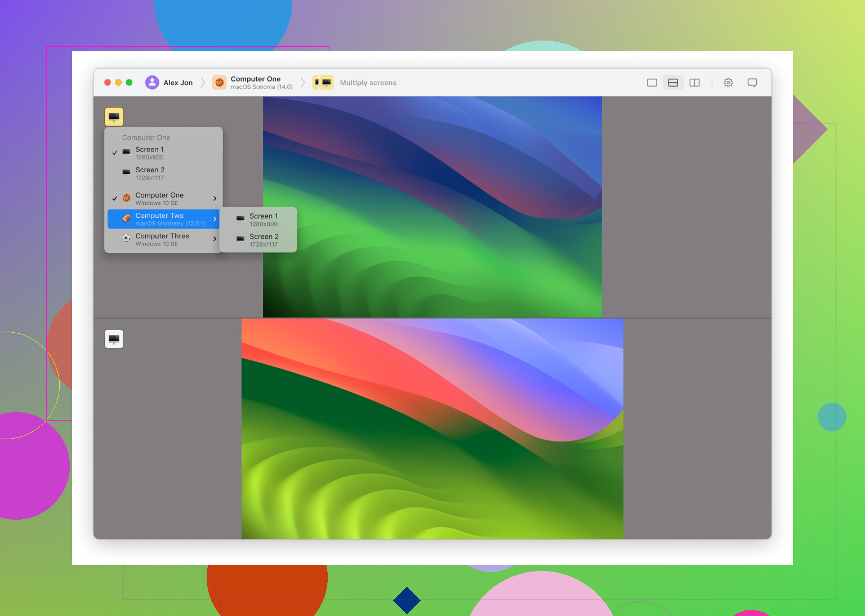The width and height of the screenshot is (865, 616).
Task: Switch to vertical split layout view
Action: [x=694, y=83]
